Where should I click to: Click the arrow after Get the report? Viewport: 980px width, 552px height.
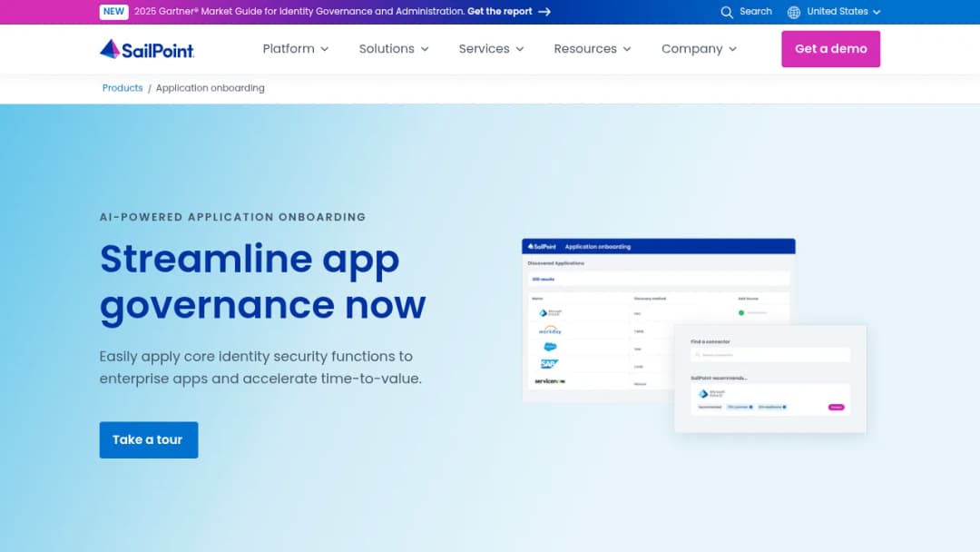click(544, 11)
